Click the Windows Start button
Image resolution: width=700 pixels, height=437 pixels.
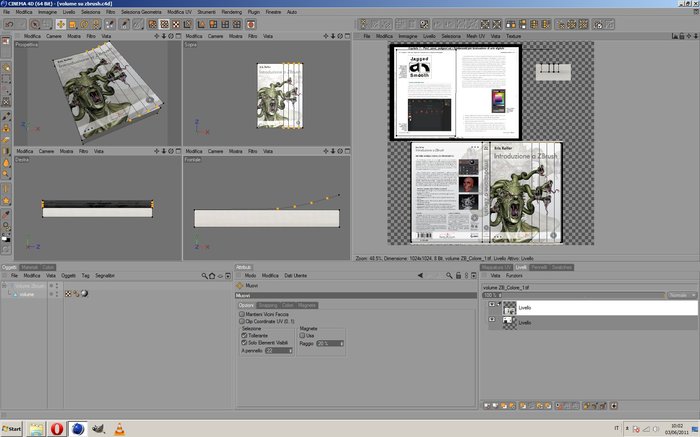pos(11,429)
